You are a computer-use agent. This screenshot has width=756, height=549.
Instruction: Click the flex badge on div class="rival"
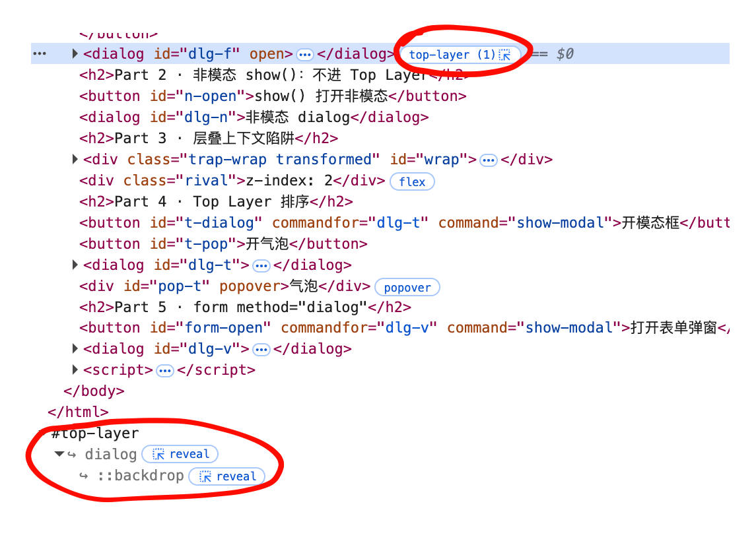pyautogui.click(x=412, y=181)
